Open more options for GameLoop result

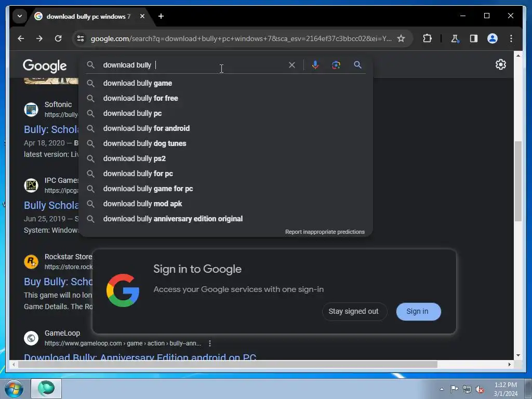coord(210,343)
